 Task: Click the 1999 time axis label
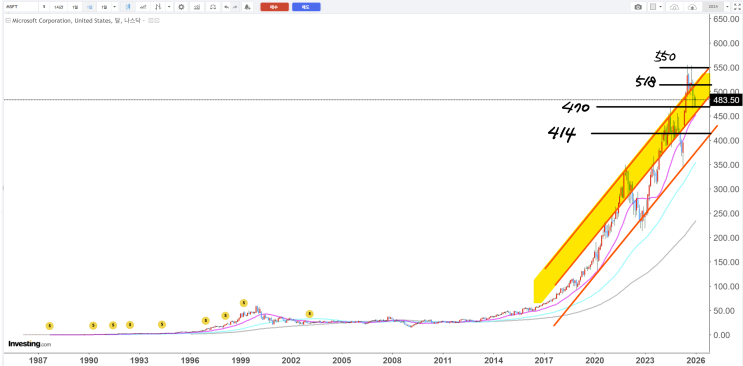pos(241,359)
